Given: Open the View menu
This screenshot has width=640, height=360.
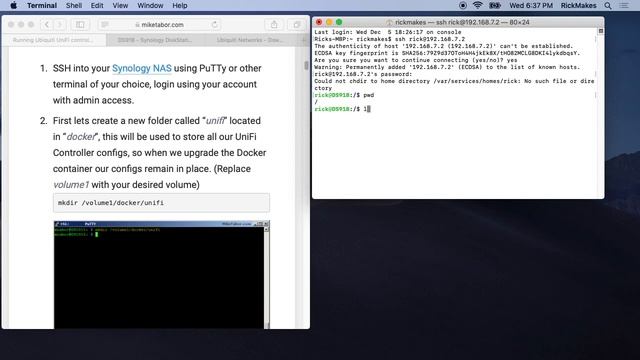Looking at the screenshot, I should pyautogui.click(x=120, y=6).
